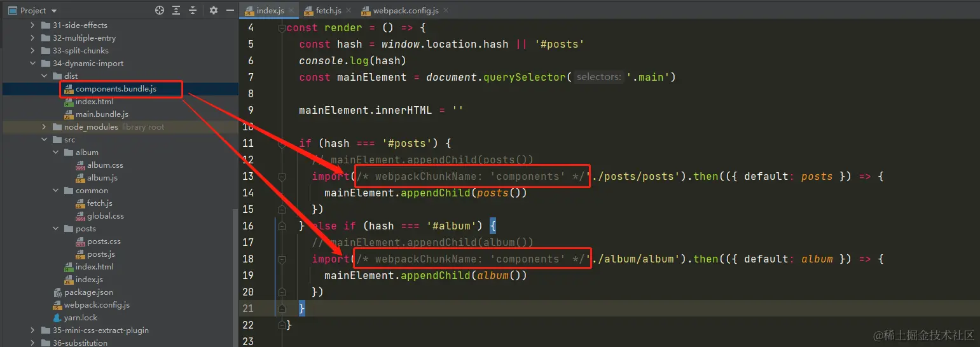Hide the Project panel with the minus icon
This screenshot has height=347, width=980.
(229, 10)
